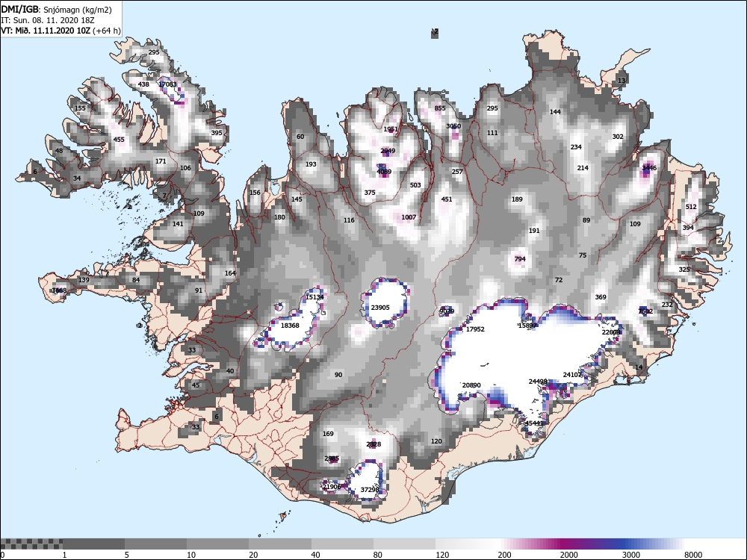The height and width of the screenshot is (560, 747).
Task: Click the value 512 on the east coast
Action: point(691,207)
